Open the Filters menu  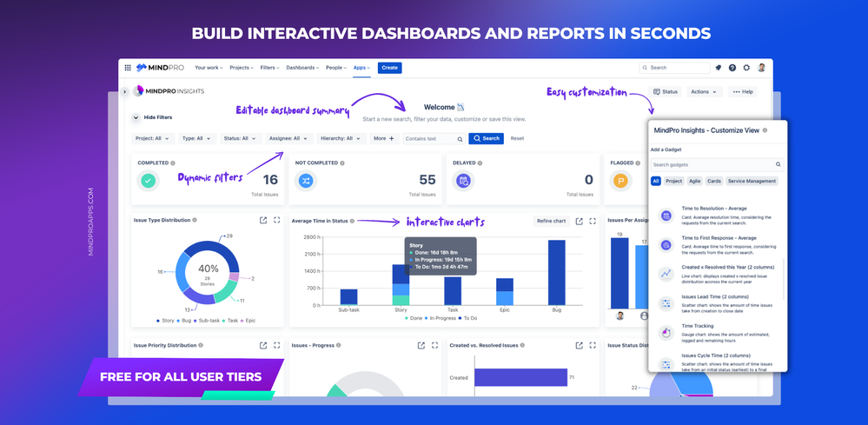(x=269, y=68)
